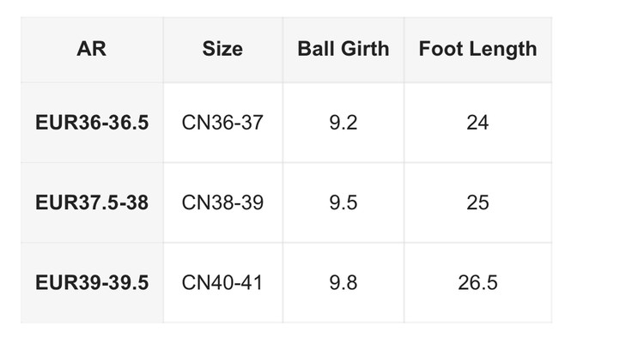Viewport: 644px width, 344px height.
Task: Choose the CN size for EUR39-39.5
Action: [x=222, y=282]
